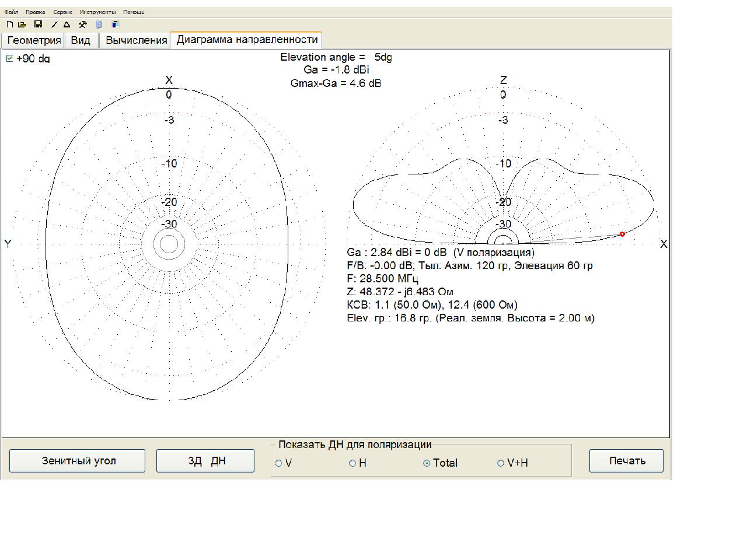Click the light blue document icon
The image size is (747, 560).
click(x=99, y=24)
